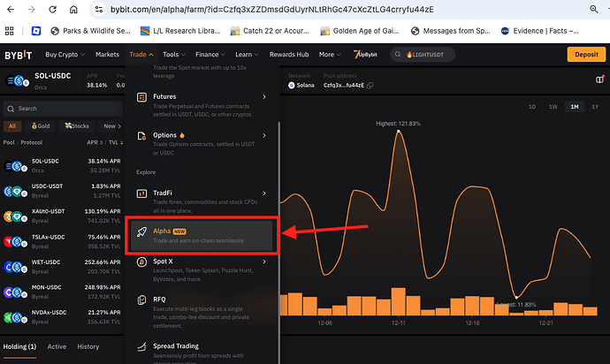Switch to the Active tab

57,346
